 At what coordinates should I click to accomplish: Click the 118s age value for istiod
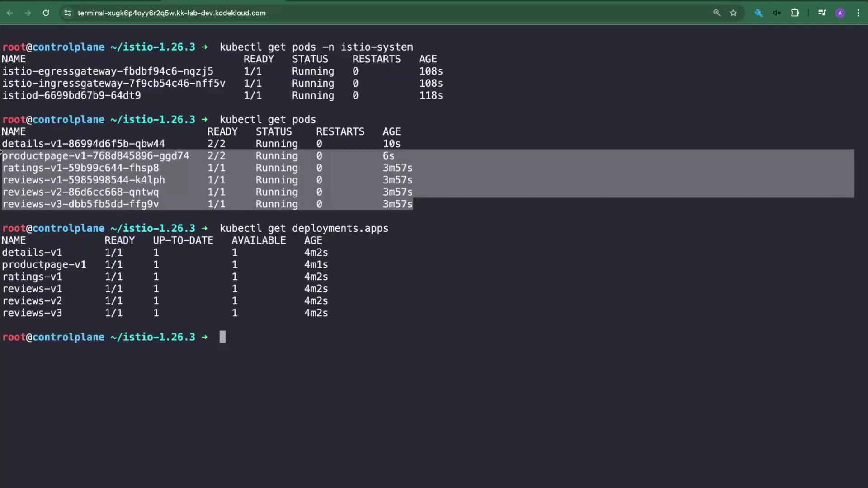click(x=431, y=95)
